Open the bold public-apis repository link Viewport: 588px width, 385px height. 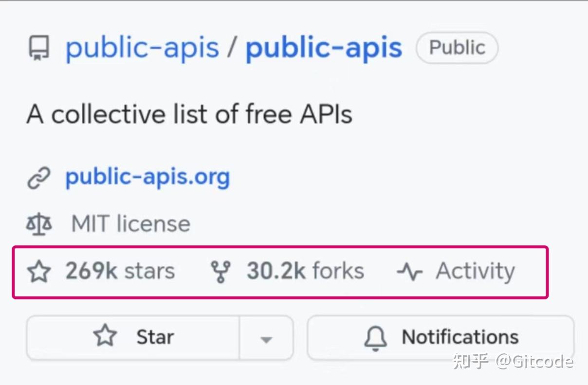point(324,48)
